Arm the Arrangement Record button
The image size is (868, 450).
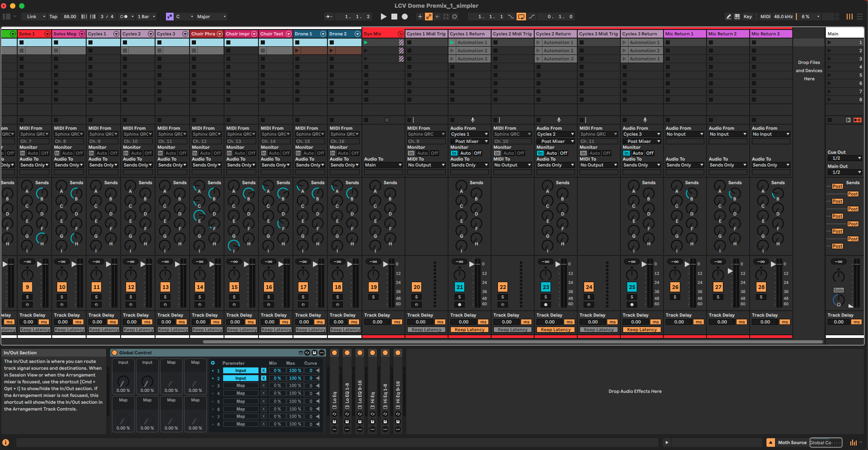coord(405,17)
